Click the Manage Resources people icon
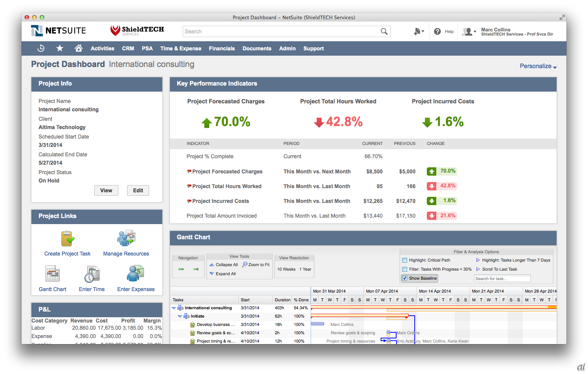The image size is (588, 374). click(126, 238)
